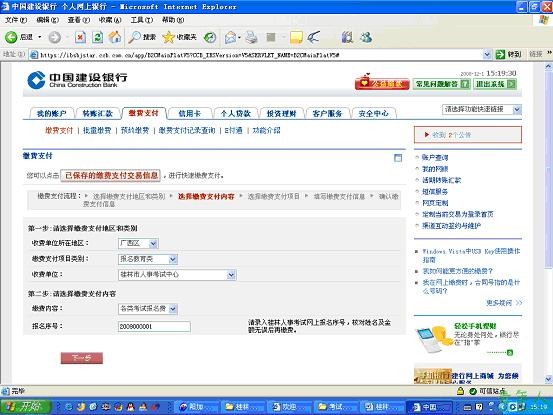Open the 预约缴费 submenu link
Viewport: 553px width, 415px height.
[135, 130]
